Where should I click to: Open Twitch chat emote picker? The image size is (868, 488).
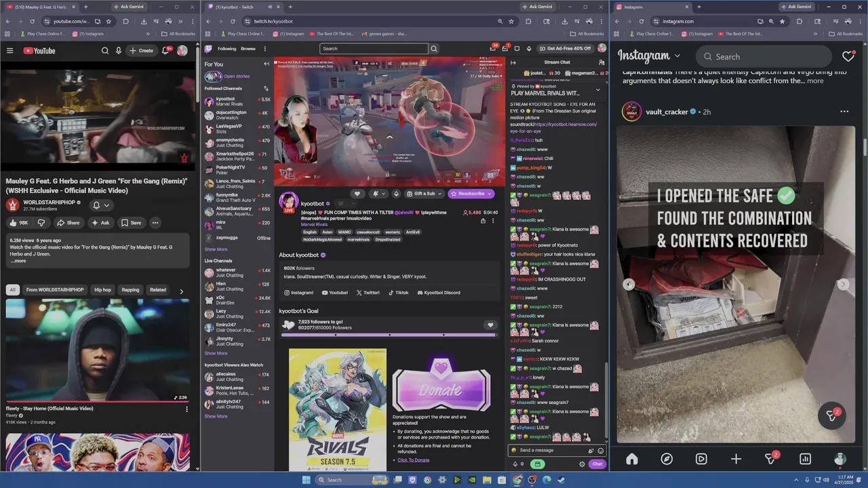point(600,451)
